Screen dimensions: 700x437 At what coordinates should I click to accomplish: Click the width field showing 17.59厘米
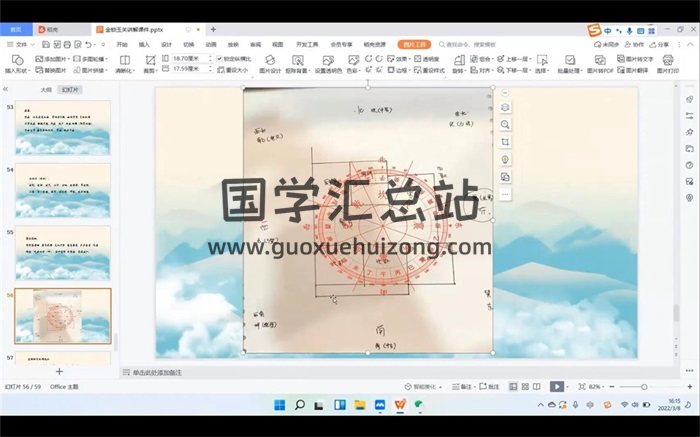(x=190, y=69)
